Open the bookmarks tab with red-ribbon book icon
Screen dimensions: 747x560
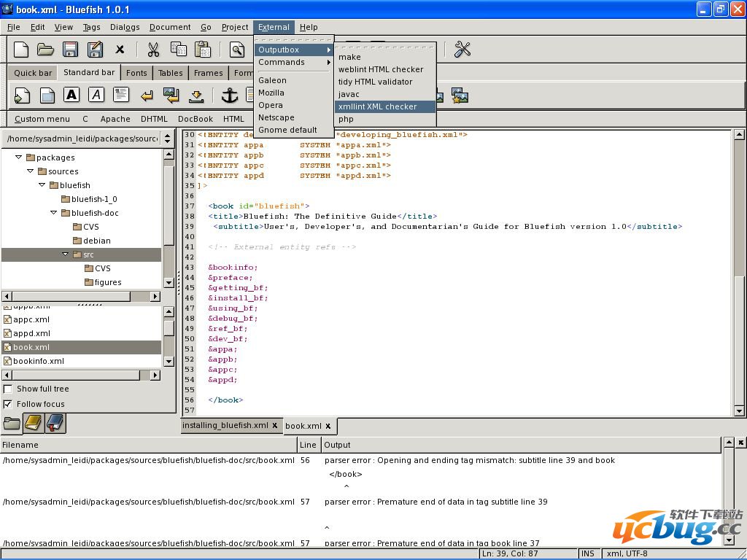click(55, 422)
